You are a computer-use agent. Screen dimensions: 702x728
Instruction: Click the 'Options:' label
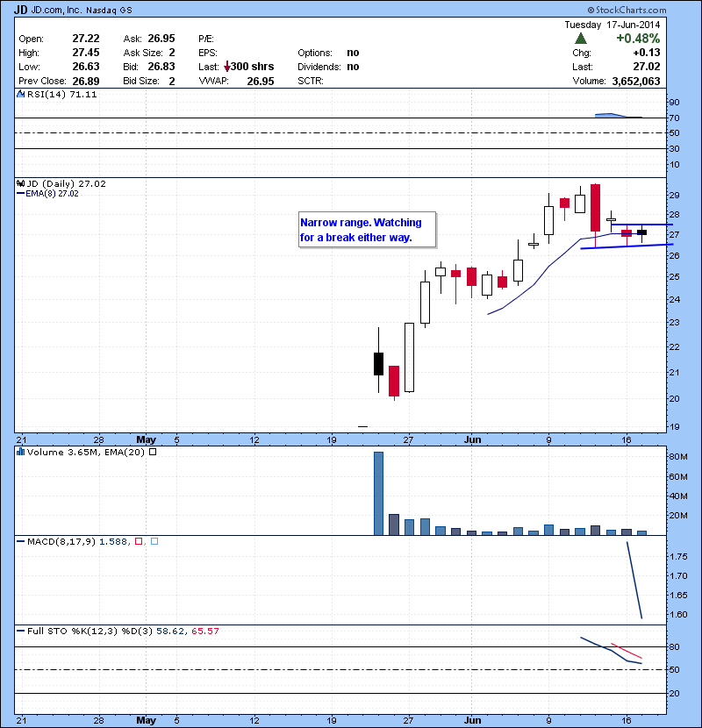coord(315,53)
